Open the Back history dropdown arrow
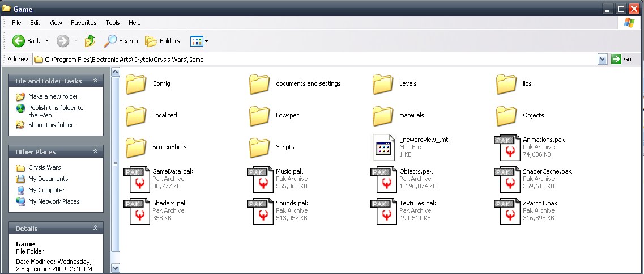 pyautogui.click(x=47, y=41)
